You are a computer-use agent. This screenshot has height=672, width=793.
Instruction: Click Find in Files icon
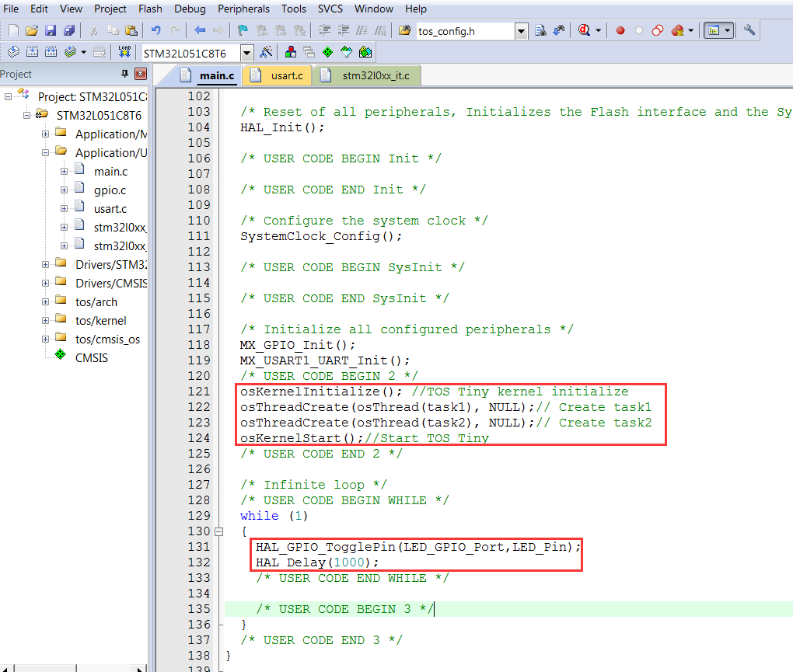click(404, 31)
